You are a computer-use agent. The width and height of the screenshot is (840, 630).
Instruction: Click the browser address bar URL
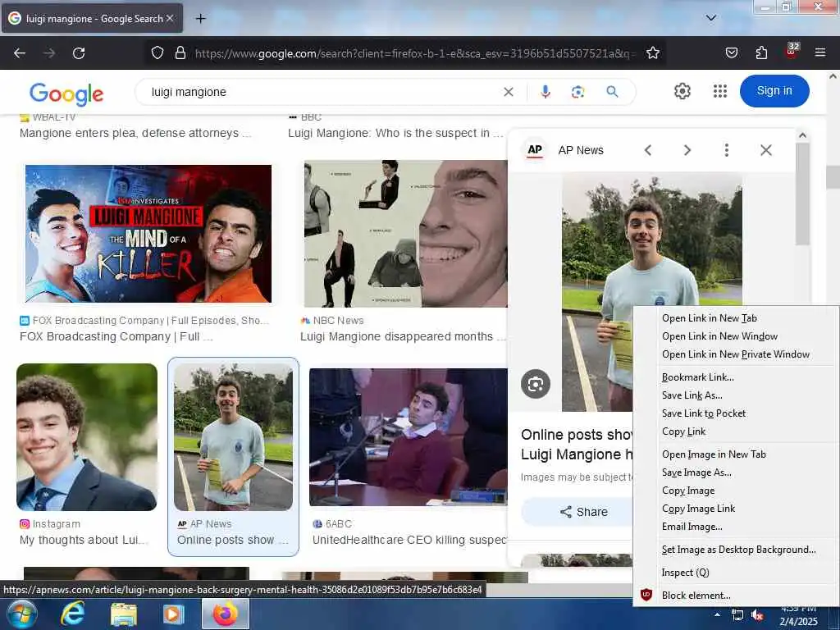[415, 53]
